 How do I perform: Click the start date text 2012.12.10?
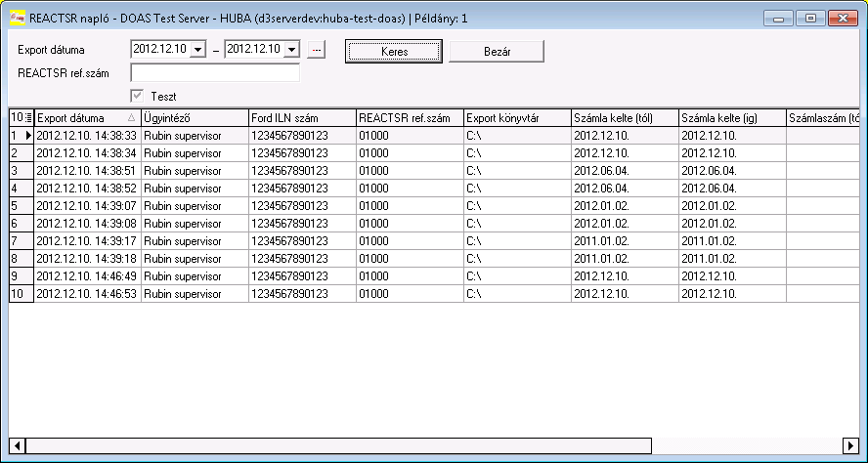(159, 49)
